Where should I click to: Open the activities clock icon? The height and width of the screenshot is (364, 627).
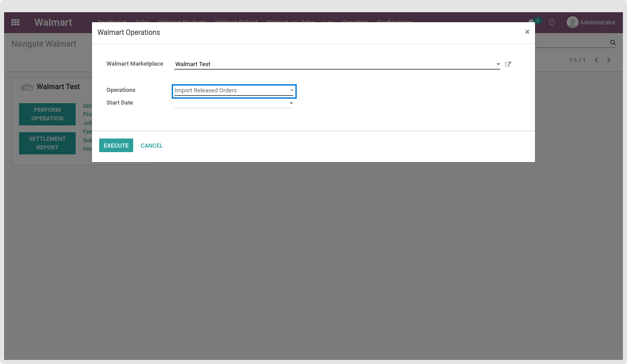552,22
